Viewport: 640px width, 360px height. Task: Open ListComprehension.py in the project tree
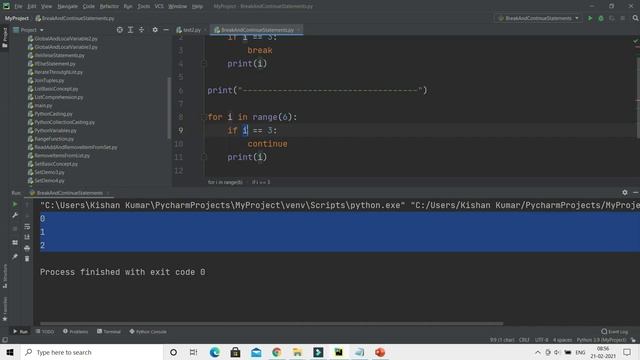[55, 97]
